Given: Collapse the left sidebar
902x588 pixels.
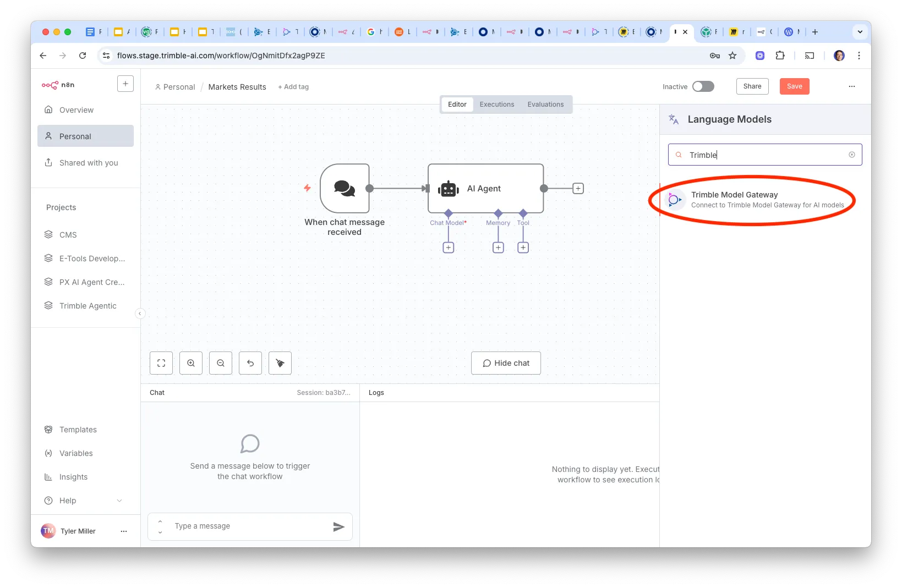Looking at the screenshot, I should point(140,314).
